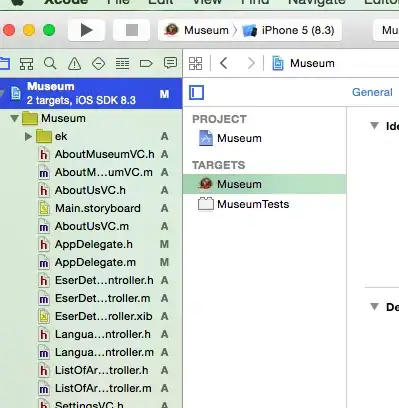The image size is (399, 408).
Task: Click the green zoom window button
Action: (x=49, y=30)
